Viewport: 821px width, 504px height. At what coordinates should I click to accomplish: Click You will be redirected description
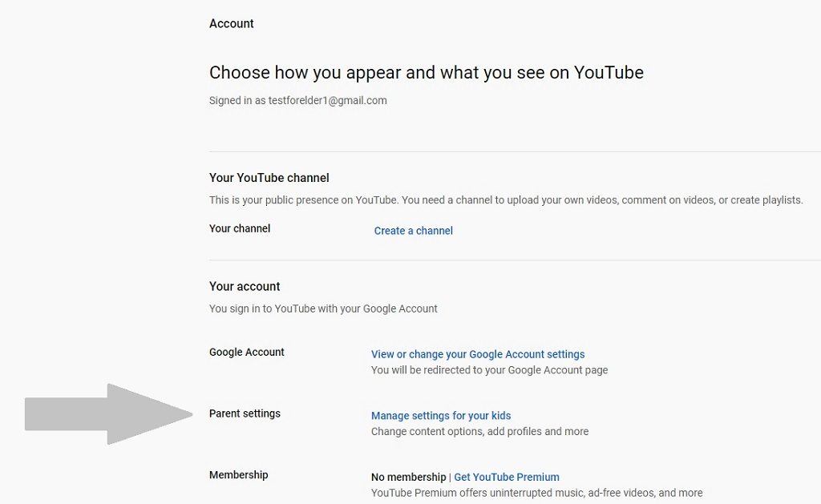click(490, 370)
